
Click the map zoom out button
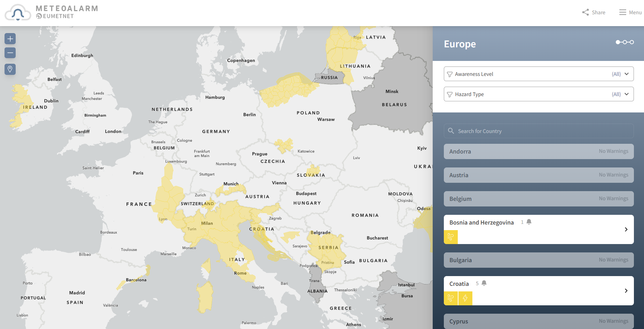pyautogui.click(x=10, y=53)
